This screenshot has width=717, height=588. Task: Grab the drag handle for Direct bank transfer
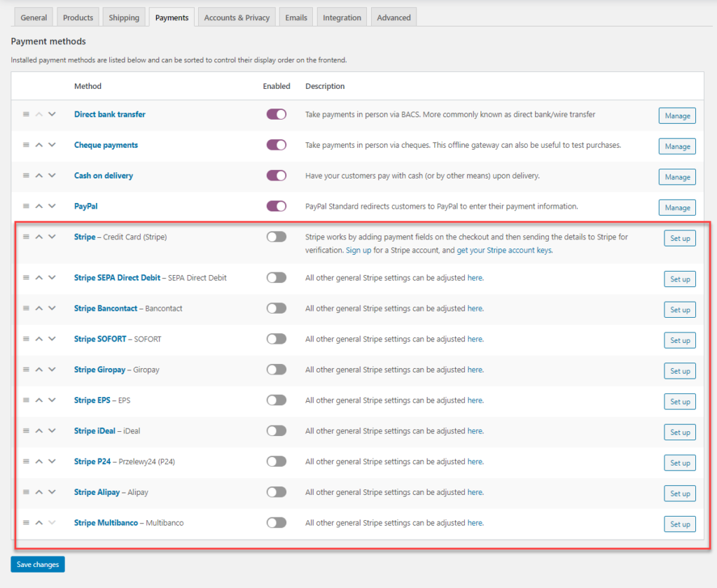(x=26, y=114)
